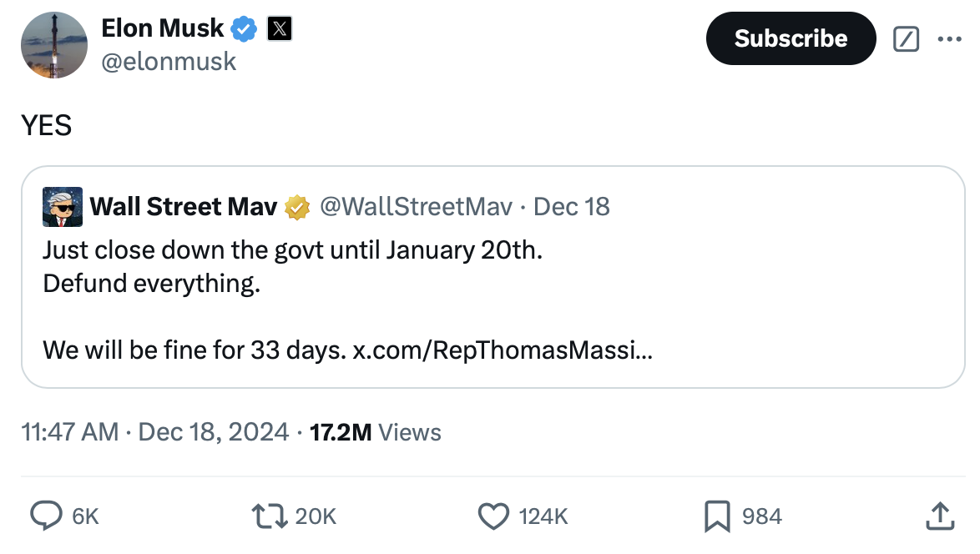Click the X affiliation badge near name
The image size is (980, 554).
[x=279, y=29]
